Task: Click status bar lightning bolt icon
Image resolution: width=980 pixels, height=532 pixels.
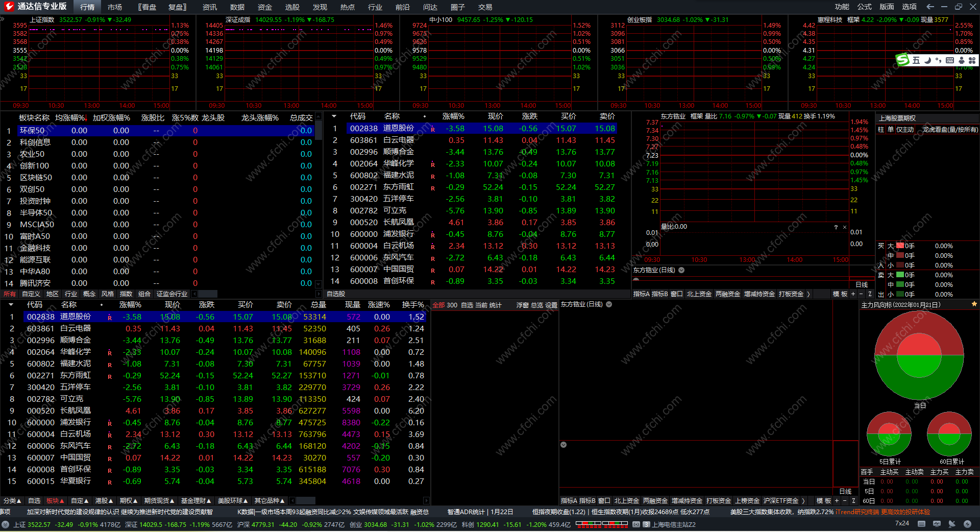Action: [x=967, y=524]
